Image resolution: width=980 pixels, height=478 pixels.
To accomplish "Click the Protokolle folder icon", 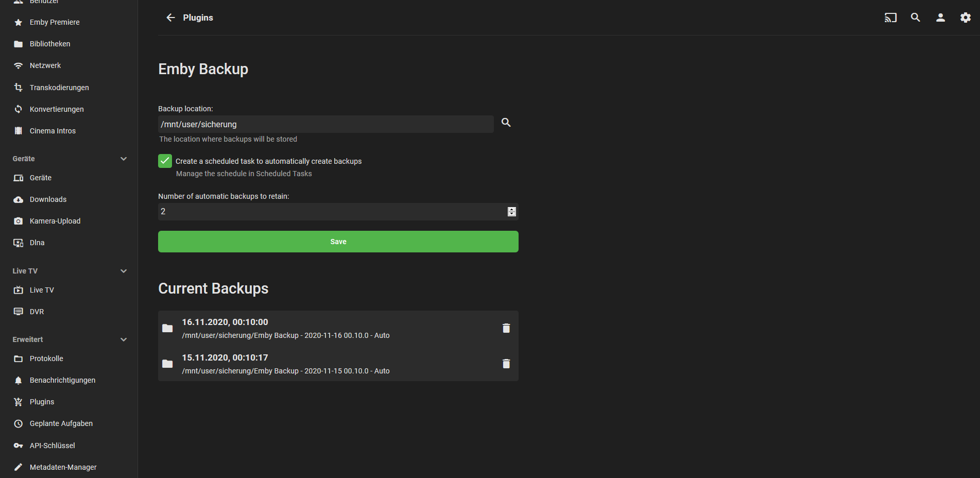I will click(x=19, y=358).
